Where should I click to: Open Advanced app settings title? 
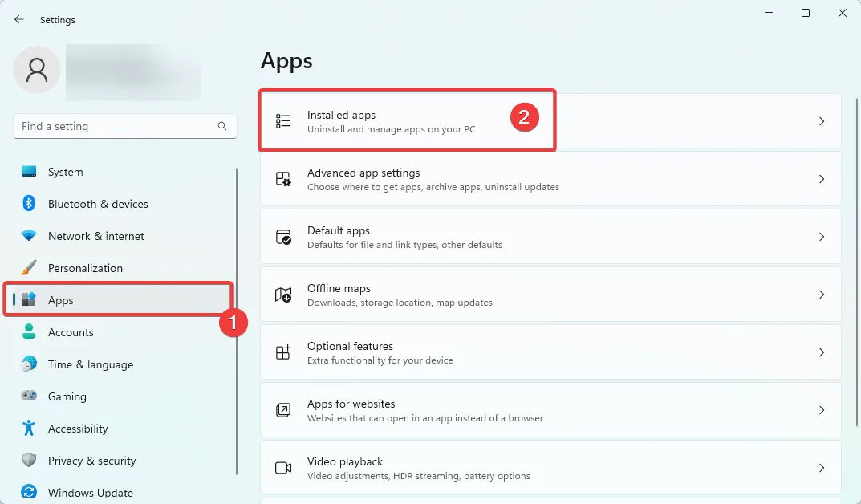(363, 173)
